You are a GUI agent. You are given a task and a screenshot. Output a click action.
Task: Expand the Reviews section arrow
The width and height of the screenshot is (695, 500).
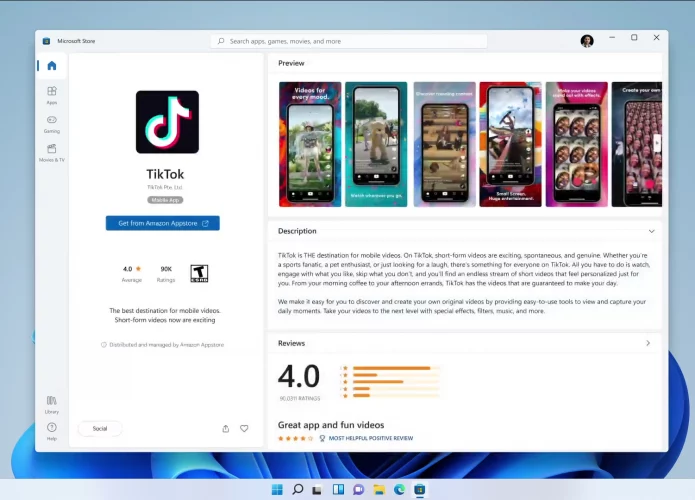(648, 343)
